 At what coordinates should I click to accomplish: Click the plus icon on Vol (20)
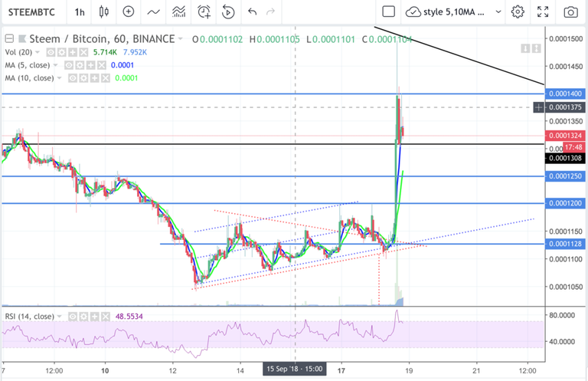[x=73, y=52]
